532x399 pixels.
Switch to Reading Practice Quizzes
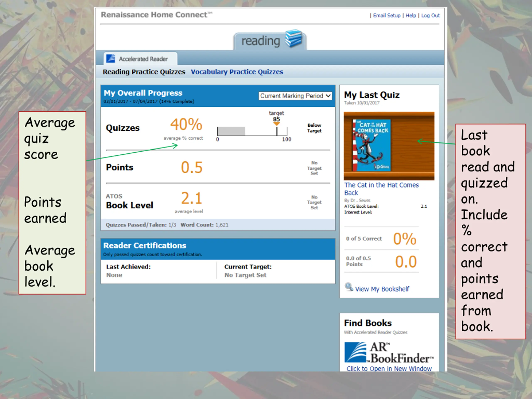tap(144, 72)
